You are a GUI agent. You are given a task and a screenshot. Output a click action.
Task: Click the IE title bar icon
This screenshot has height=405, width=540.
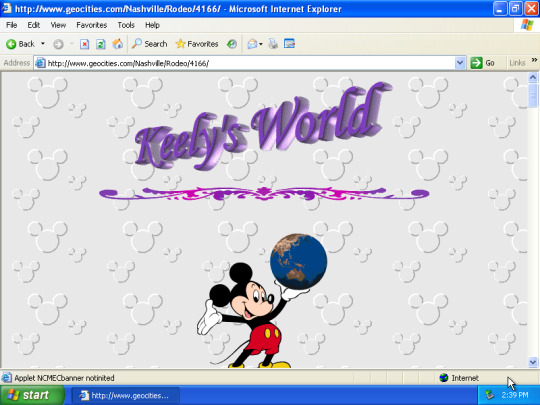tap(6, 8)
